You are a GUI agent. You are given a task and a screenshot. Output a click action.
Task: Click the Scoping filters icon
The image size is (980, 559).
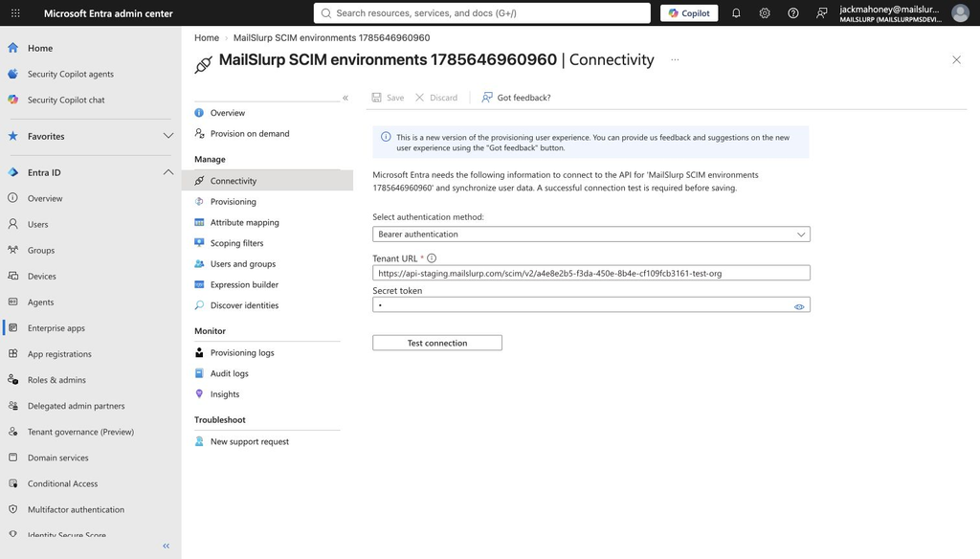tap(199, 242)
